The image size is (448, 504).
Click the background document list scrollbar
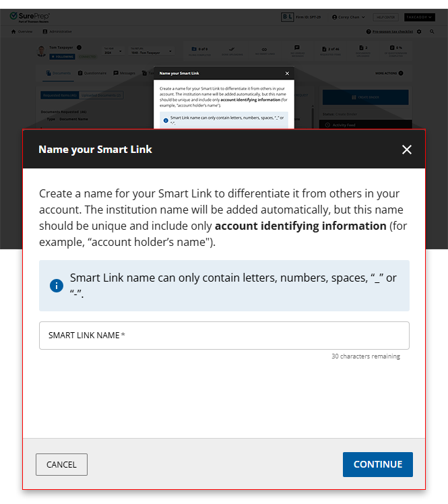coord(313,117)
